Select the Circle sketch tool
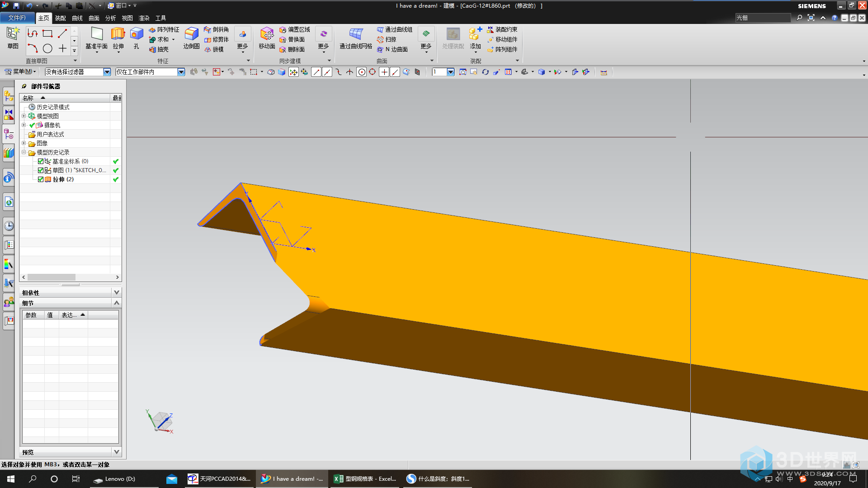The image size is (868, 488). pos(47,48)
